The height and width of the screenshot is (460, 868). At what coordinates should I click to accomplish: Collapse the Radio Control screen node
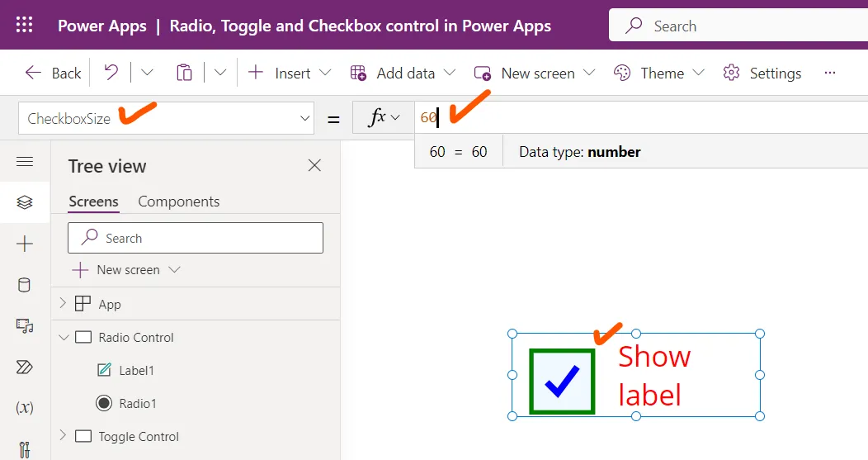(64, 337)
